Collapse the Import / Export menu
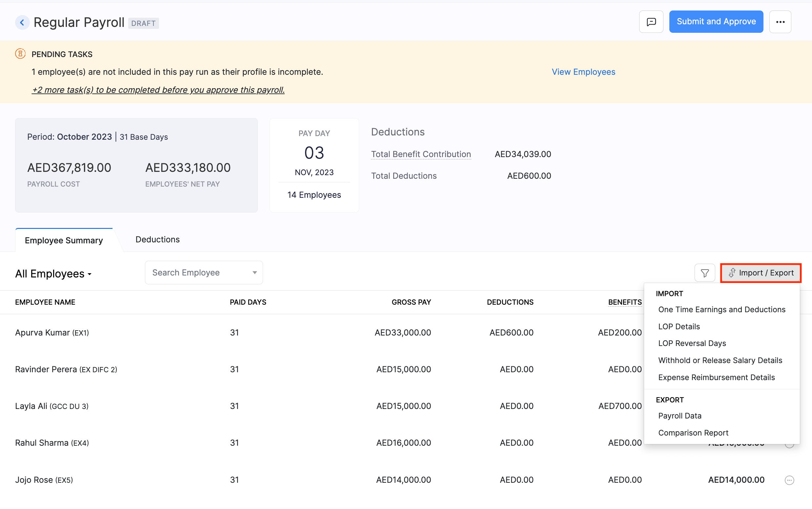Viewport: 812px width, 509px height. point(760,273)
